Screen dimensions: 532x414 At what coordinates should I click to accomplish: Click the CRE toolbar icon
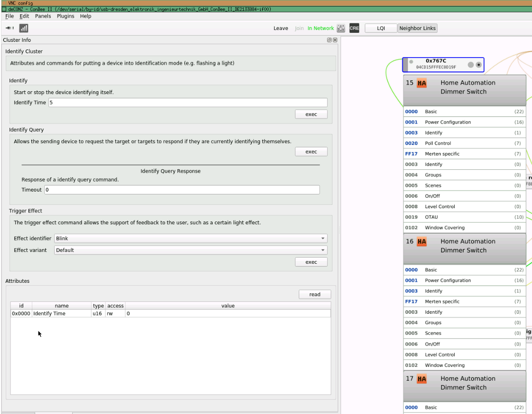pyautogui.click(x=354, y=28)
